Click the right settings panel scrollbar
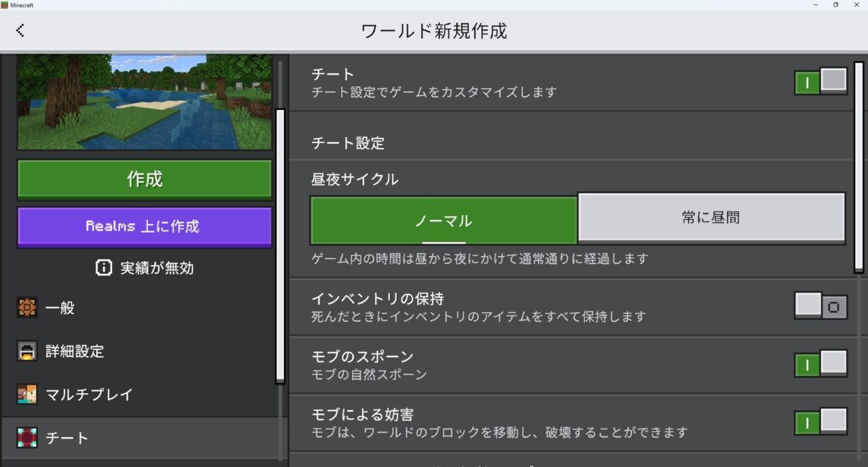868x467 pixels. pyautogui.click(x=859, y=166)
